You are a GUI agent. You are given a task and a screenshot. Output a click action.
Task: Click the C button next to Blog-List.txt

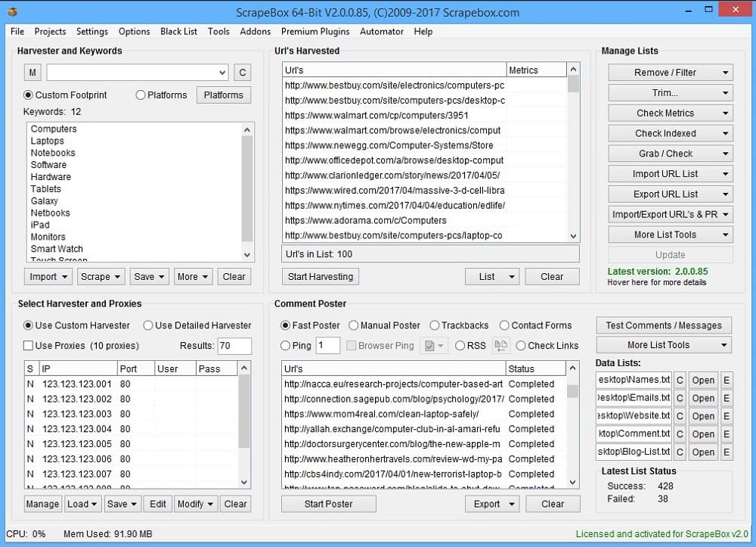680,452
